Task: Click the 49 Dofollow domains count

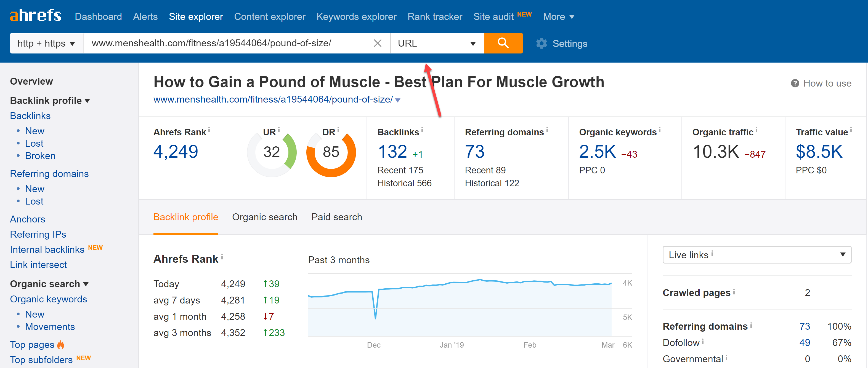Action: pos(805,342)
